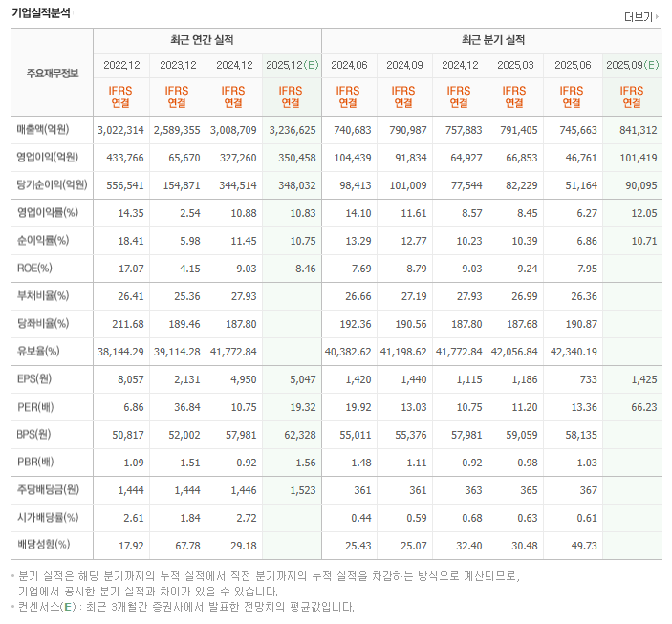Click the 주요재무정보 header cell

53,73
